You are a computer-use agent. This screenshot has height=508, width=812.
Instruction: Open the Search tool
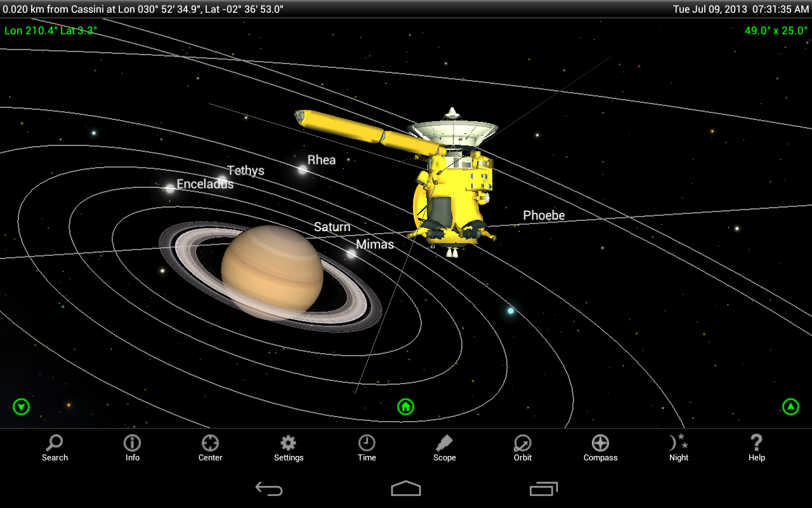pos(55,448)
